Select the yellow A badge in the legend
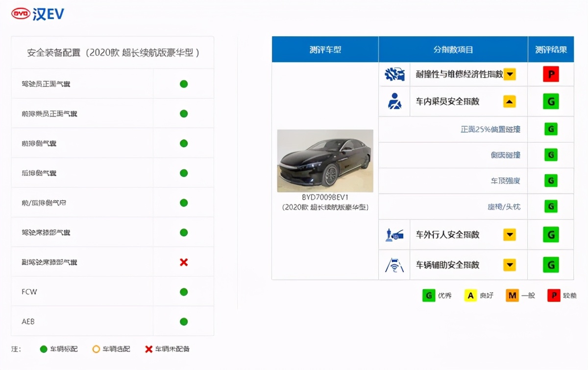The height and width of the screenshot is (370, 588). pos(471,295)
